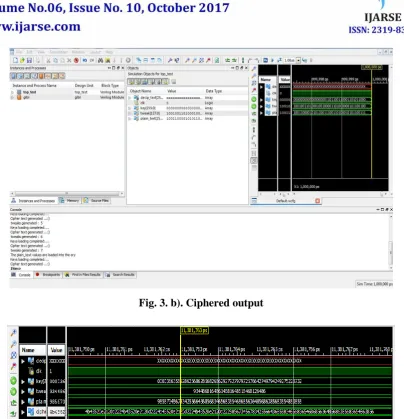Screen dimensions: 404x419
Task: Click the Object Name column header
Action: [x=140, y=91]
